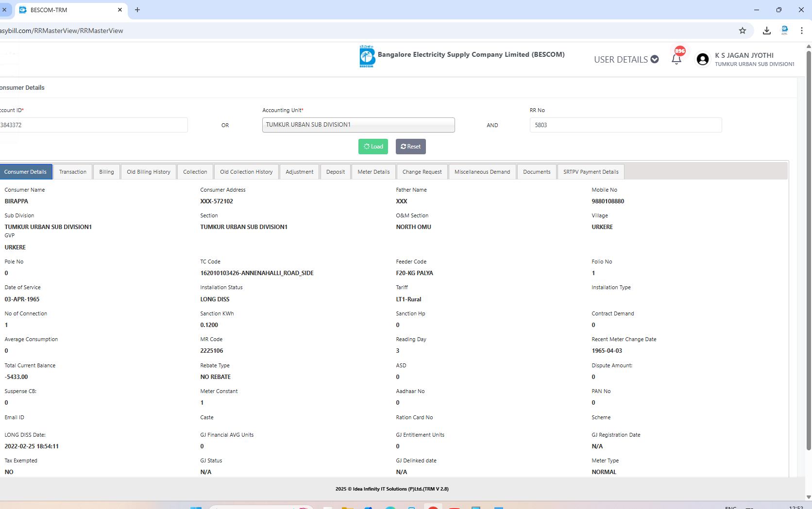Open a new browser tab
This screenshot has width=812, height=509.
click(x=137, y=10)
